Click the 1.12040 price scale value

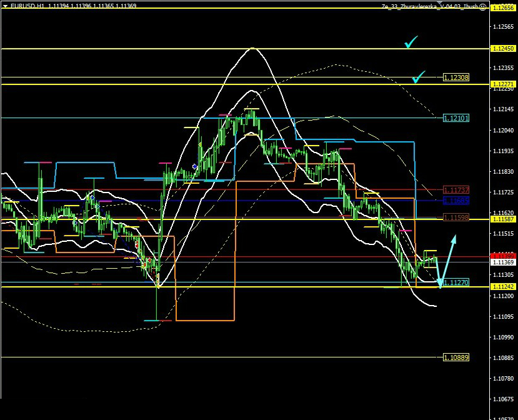504,131
